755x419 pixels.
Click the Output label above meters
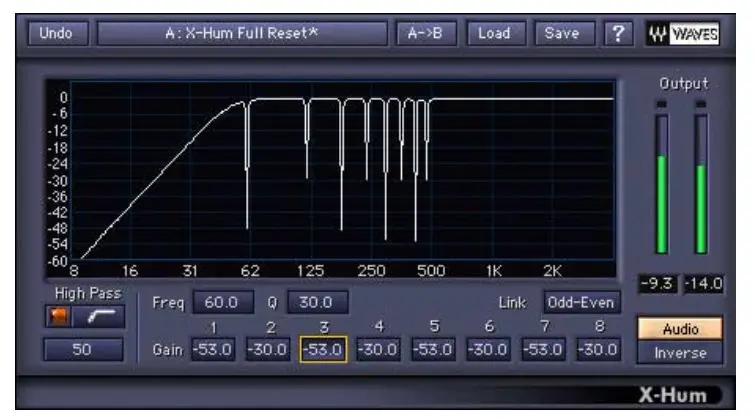pos(683,84)
